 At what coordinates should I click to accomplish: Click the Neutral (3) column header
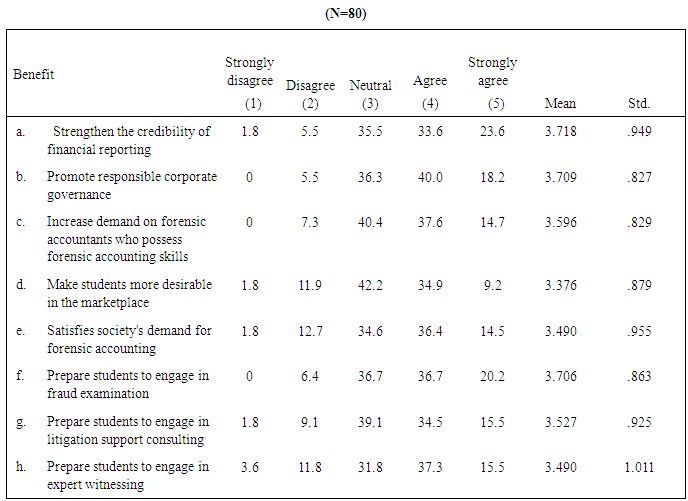370,93
